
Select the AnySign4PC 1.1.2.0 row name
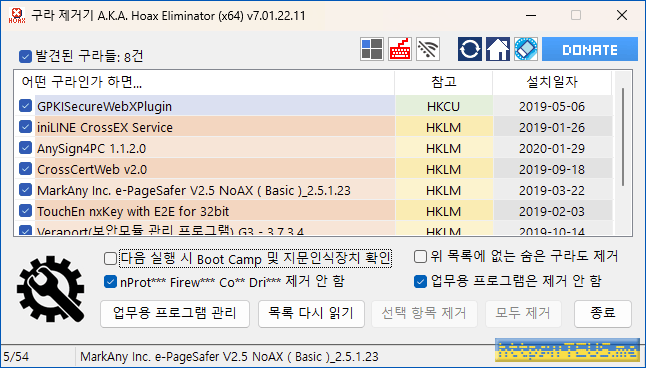91,148
